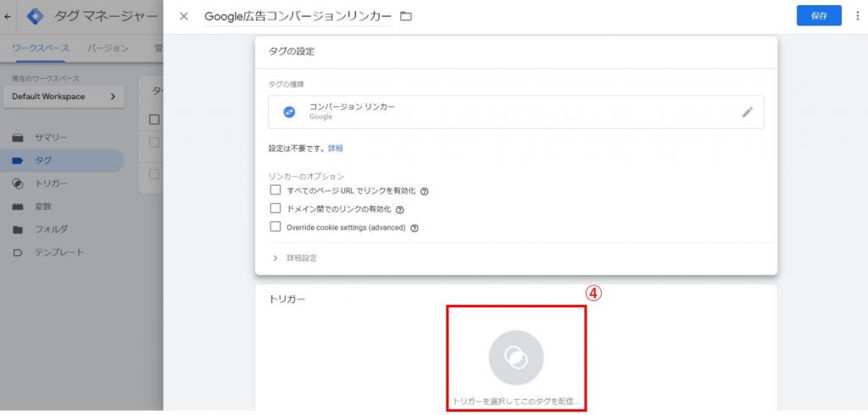Screen dimensions: 868x415
Task: Click the folder icon beside tag name
Action: coord(406,17)
